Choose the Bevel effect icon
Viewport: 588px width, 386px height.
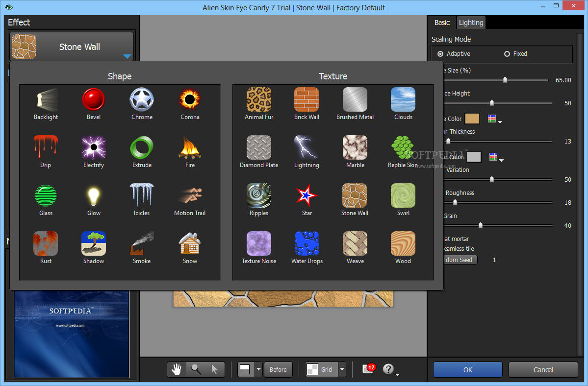(x=93, y=104)
